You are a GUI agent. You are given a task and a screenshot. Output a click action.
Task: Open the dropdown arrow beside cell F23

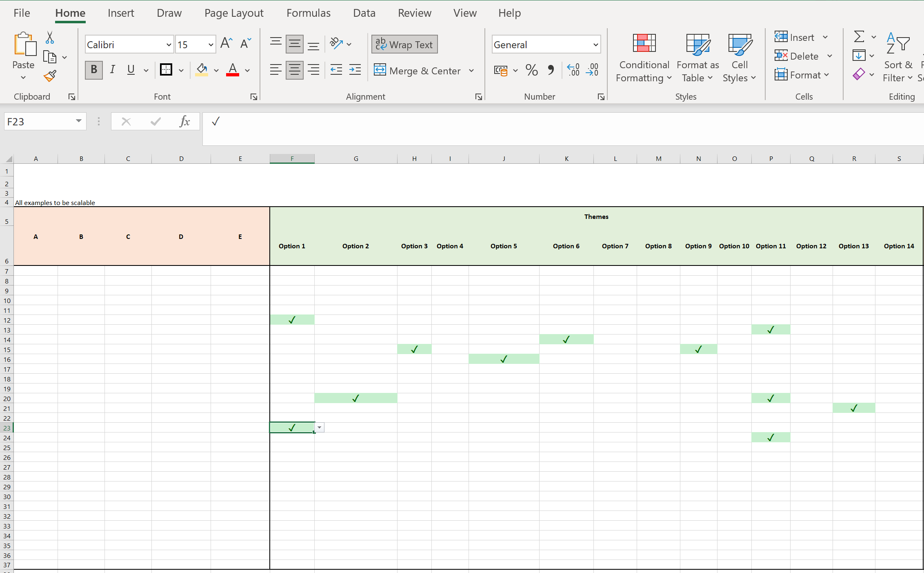(x=320, y=428)
